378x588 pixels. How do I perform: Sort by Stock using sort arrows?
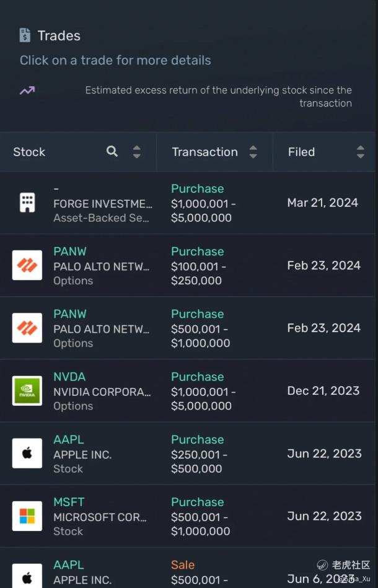[137, 152]
